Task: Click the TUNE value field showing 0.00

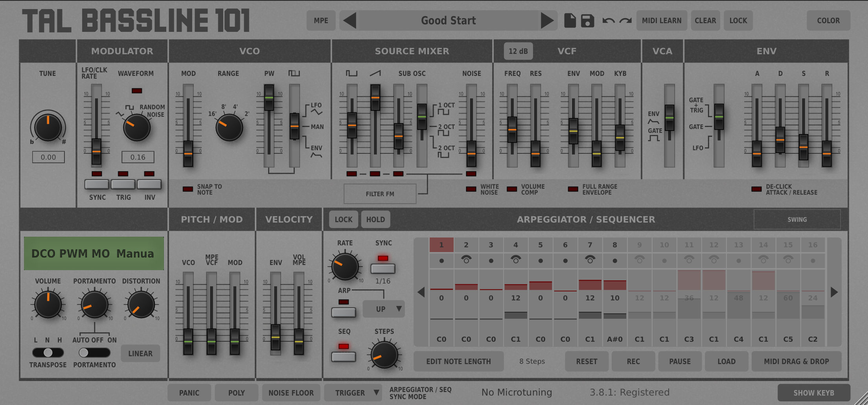Action: click(x=48, y=157)
